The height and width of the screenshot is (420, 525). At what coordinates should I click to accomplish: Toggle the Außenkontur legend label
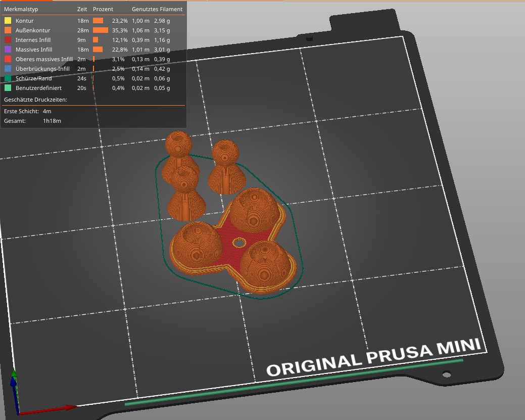pyautogui.click(x=33, y=30)
